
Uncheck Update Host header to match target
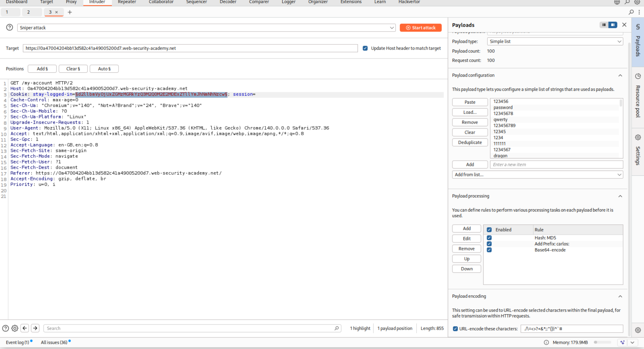pyautogui.click(x=365, y=48)
